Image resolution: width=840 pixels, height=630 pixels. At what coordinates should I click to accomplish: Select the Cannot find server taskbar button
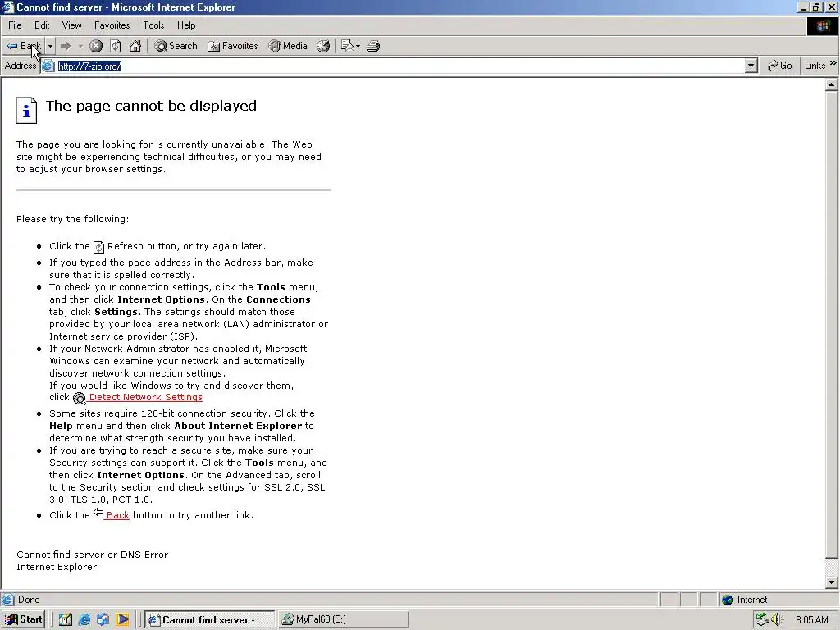209,619
